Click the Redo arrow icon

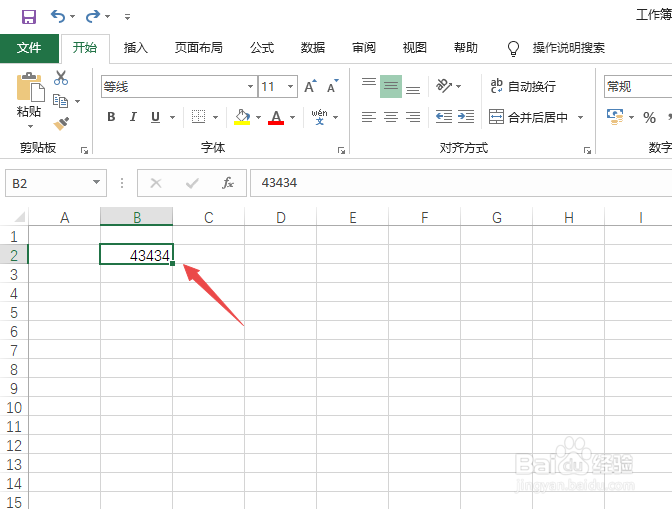(93, 16)
